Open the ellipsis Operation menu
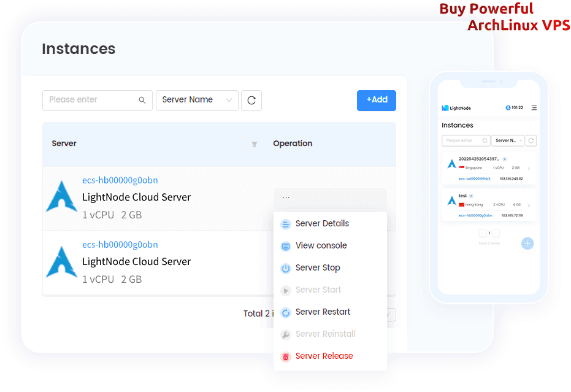571x392 pixels. click(x=285, y=196)
